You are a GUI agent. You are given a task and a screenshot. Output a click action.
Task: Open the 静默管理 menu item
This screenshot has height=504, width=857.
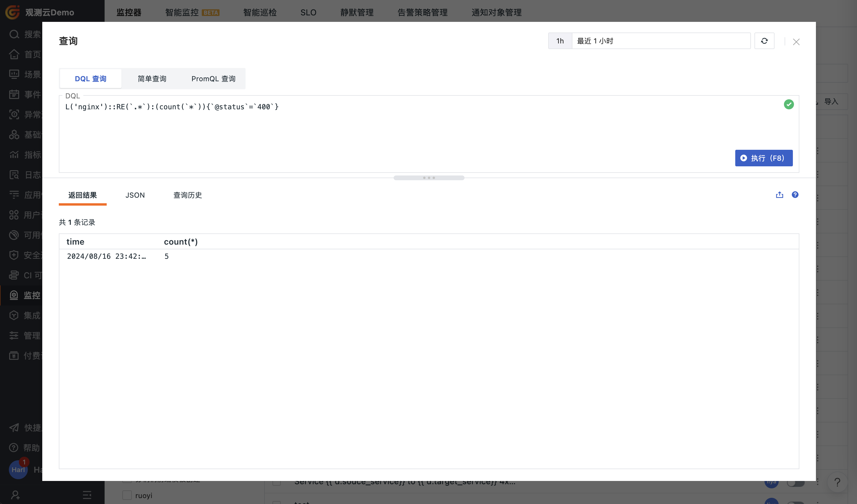[x=357, y=12]
